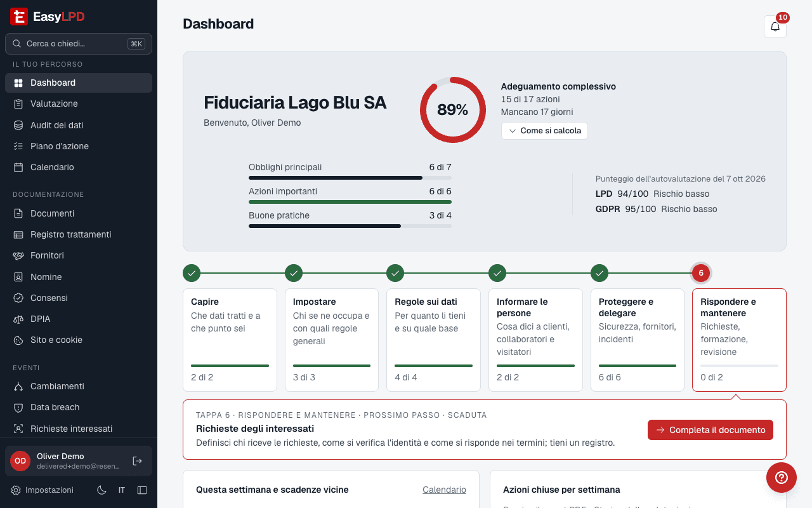Open the Data breach section
This screenshot has width=812, height=508.
[x=79, y=407]
